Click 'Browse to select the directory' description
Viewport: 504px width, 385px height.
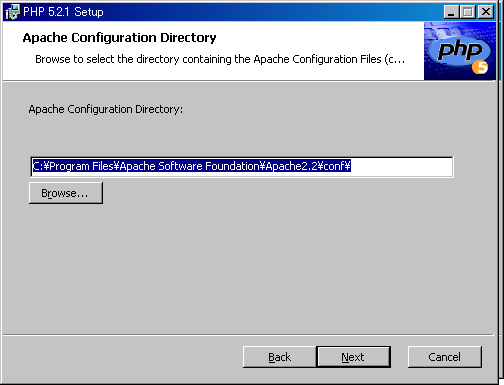click(220, 59)
